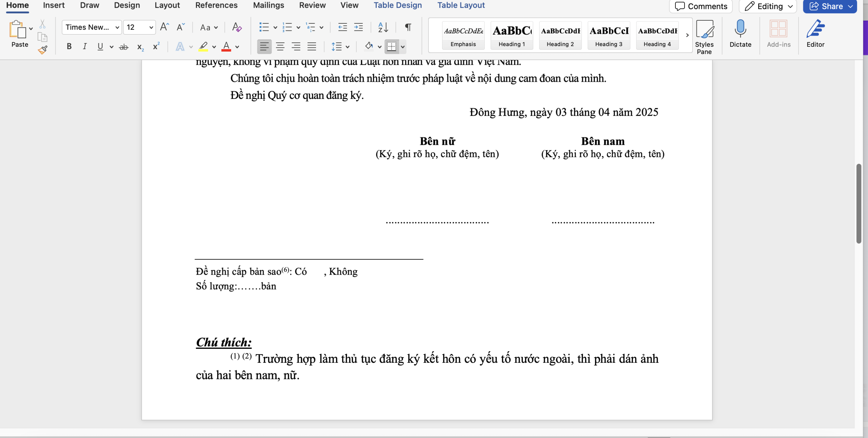Toggle Bold formatting
The width and height of the screenshot is (868, 438).
69,46
